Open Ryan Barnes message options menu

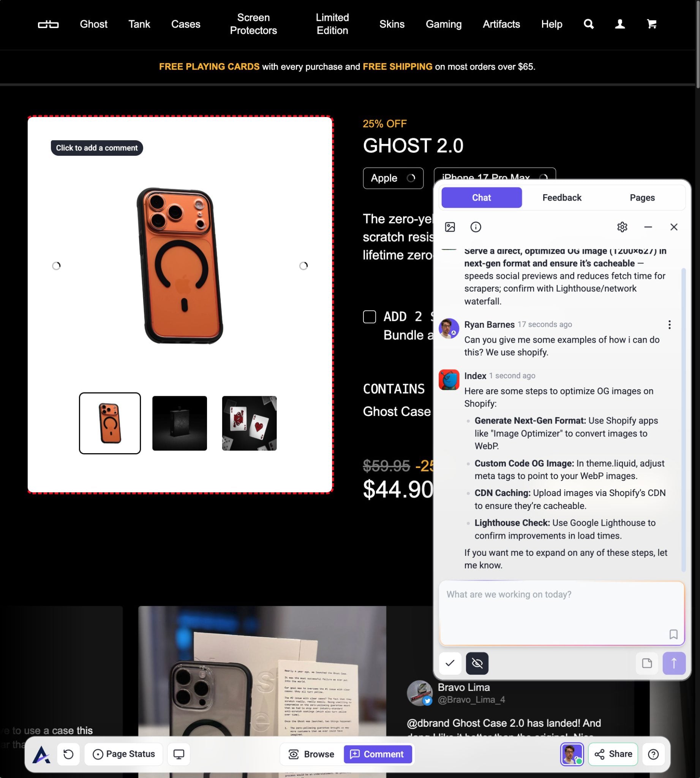tap(669, 325)
